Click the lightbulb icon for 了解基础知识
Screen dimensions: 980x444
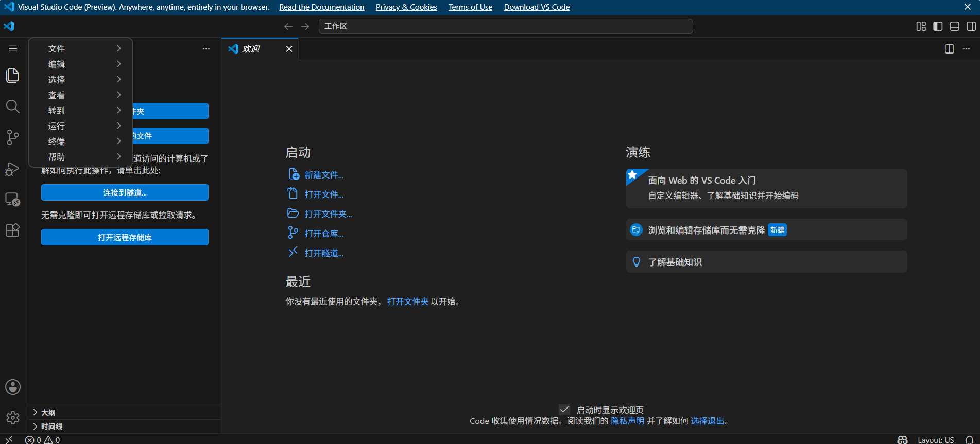[637, 262]
